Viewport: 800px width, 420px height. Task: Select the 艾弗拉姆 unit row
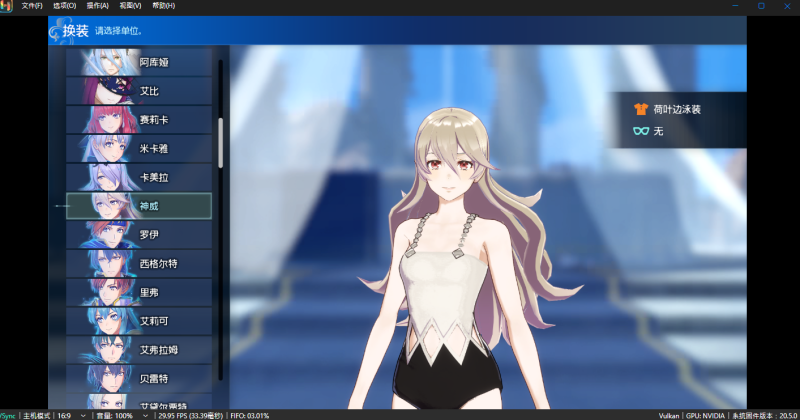(139, 350)
